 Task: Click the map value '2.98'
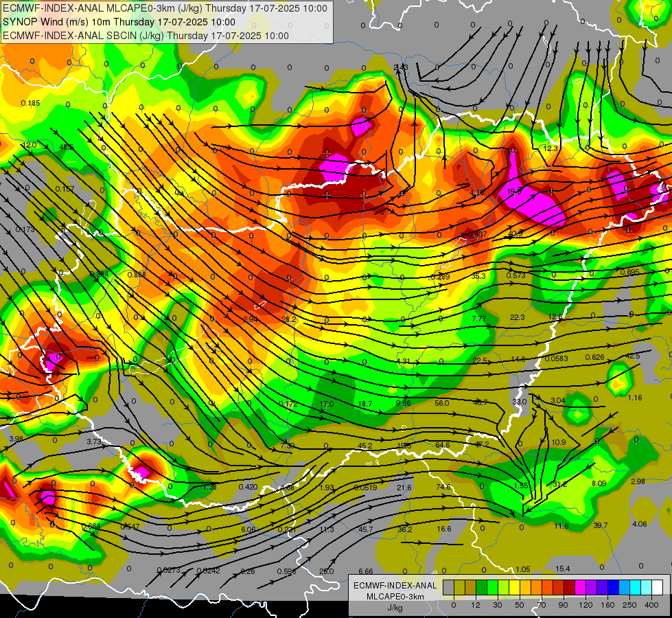pyautogui.click(x=638, y=481)
